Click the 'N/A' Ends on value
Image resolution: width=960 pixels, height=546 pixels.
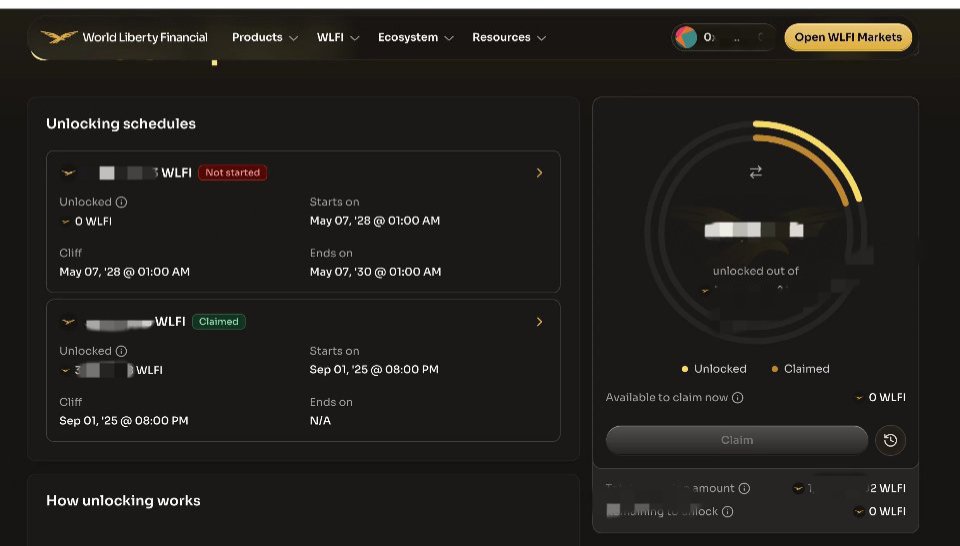(x=320, y=421)
